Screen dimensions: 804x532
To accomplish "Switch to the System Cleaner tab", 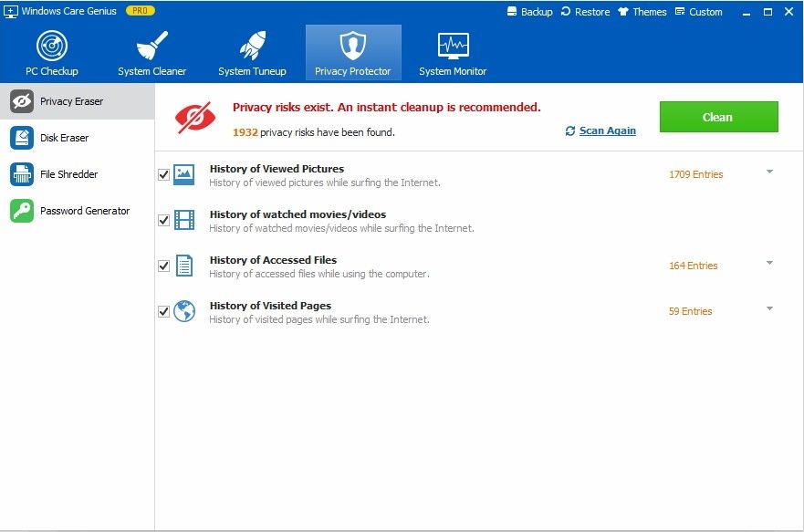I will coord(151,53).
